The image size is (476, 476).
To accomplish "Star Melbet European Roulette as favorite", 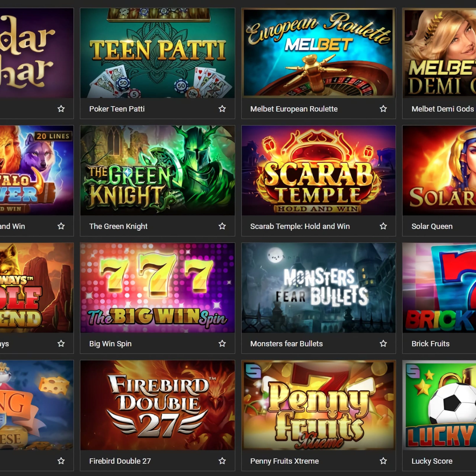I will point(383,109).
